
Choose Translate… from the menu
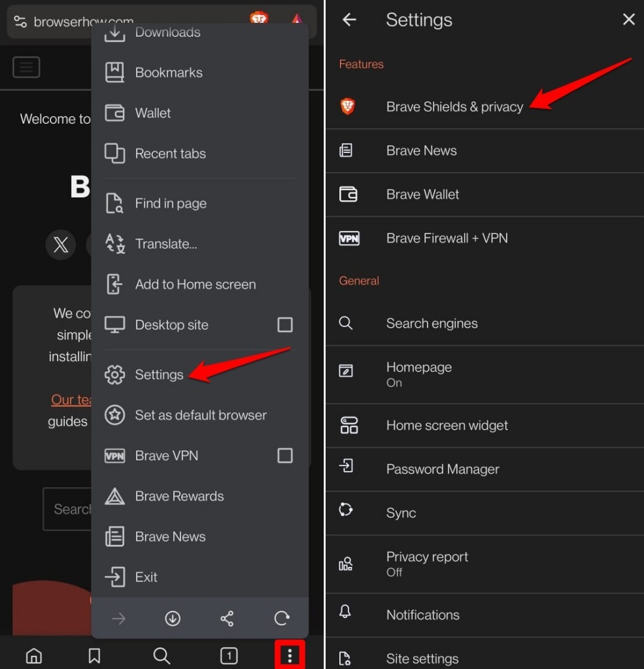click(x=199, y=244)
